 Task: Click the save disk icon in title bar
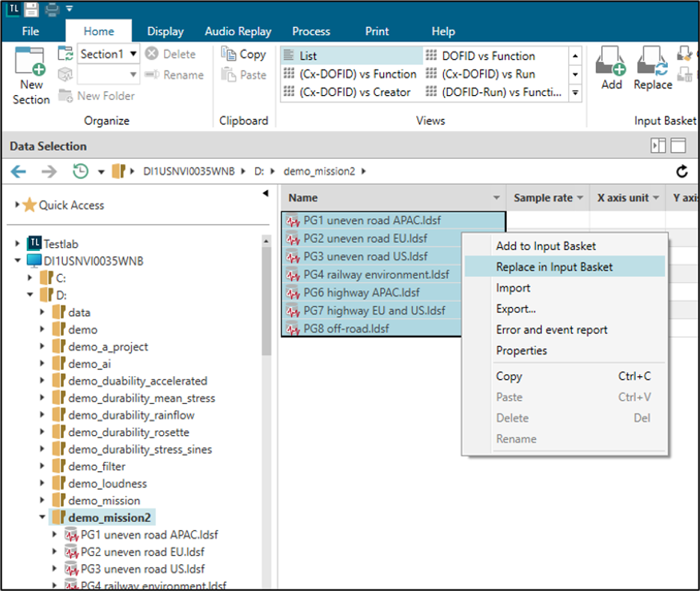pyautogui.click(x=31, y=9)
